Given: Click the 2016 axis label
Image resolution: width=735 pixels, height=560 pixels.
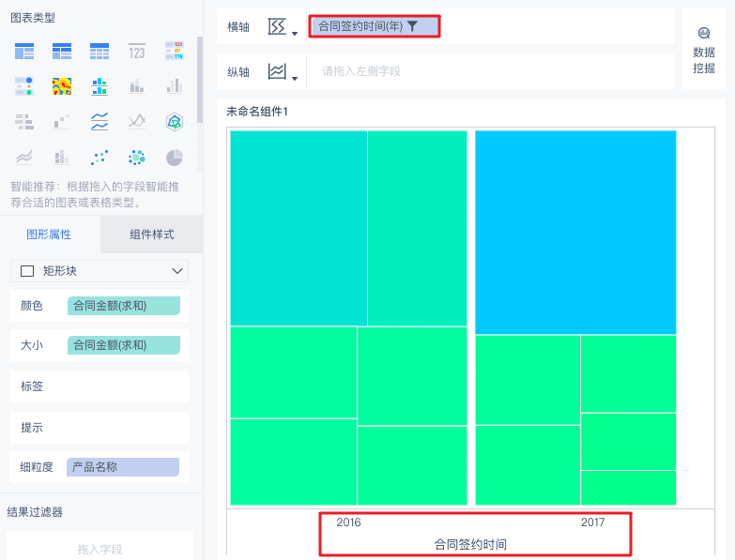Looking at the screenshot, I should point(348,522).
